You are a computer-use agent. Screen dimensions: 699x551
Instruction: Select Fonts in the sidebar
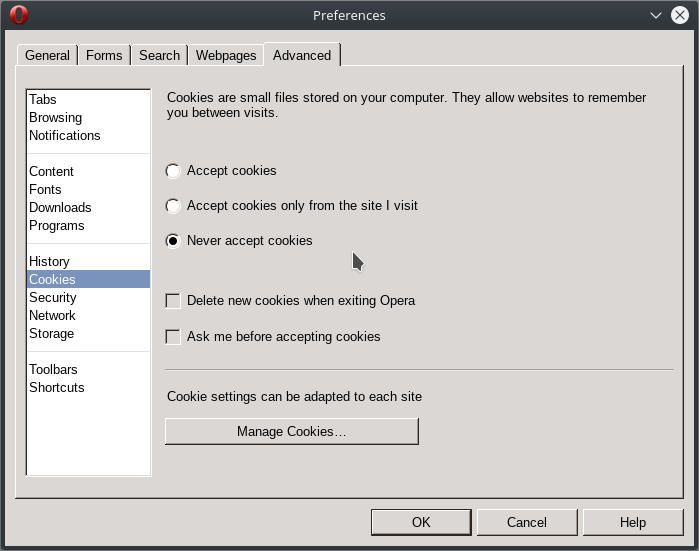point(88,189)
